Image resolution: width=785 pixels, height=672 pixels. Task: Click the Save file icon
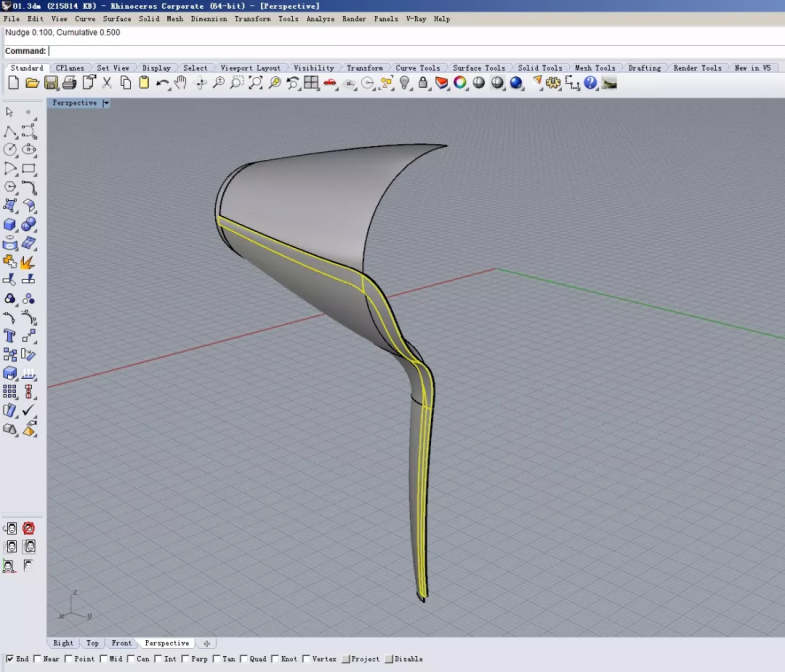point(51,83)
